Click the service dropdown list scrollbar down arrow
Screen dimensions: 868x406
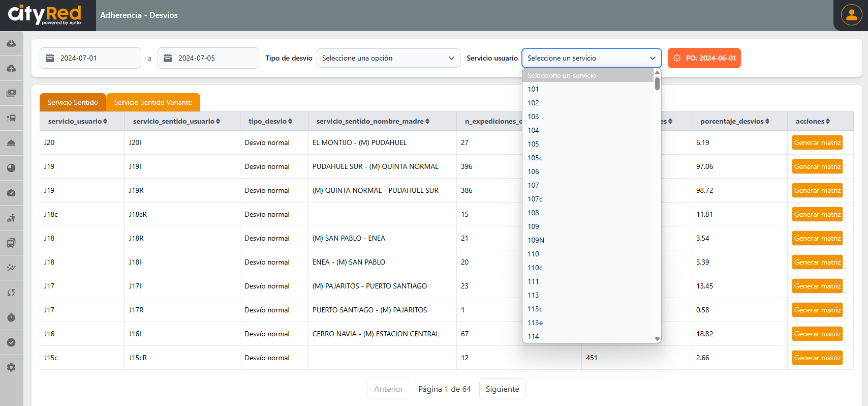coord(657,339)
